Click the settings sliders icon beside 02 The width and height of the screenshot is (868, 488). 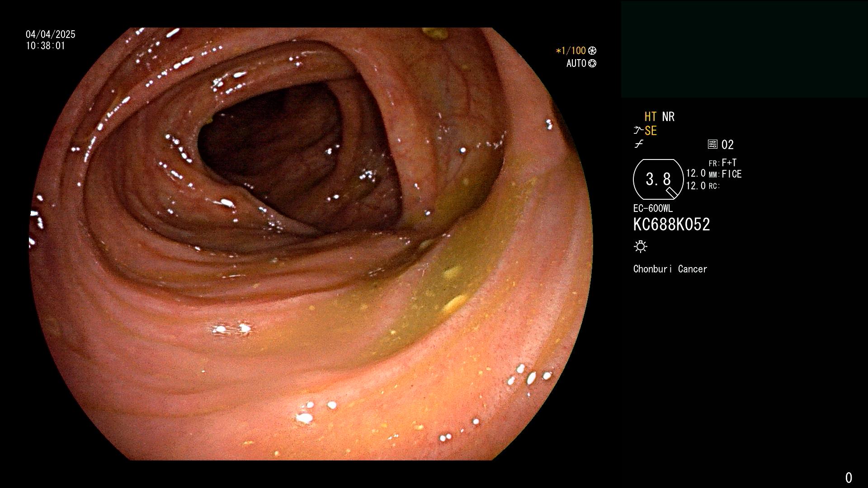click(x=712, y=144)
